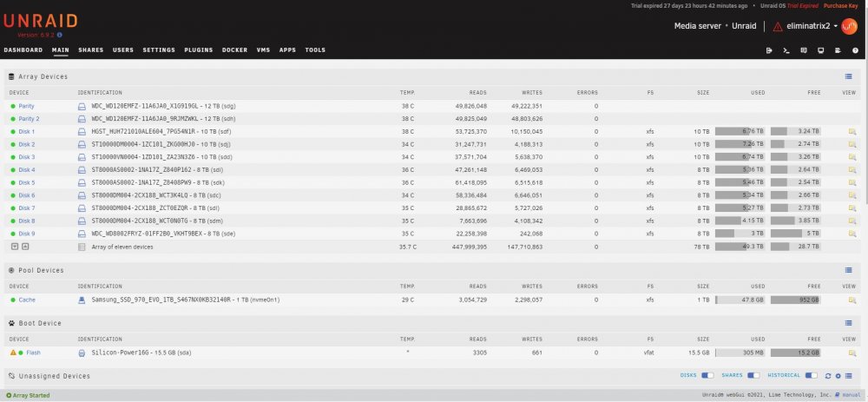Click the red warning triangle beside eliminatrix2
This screenshot has height=402, width=868.
(x=778, y=27)
